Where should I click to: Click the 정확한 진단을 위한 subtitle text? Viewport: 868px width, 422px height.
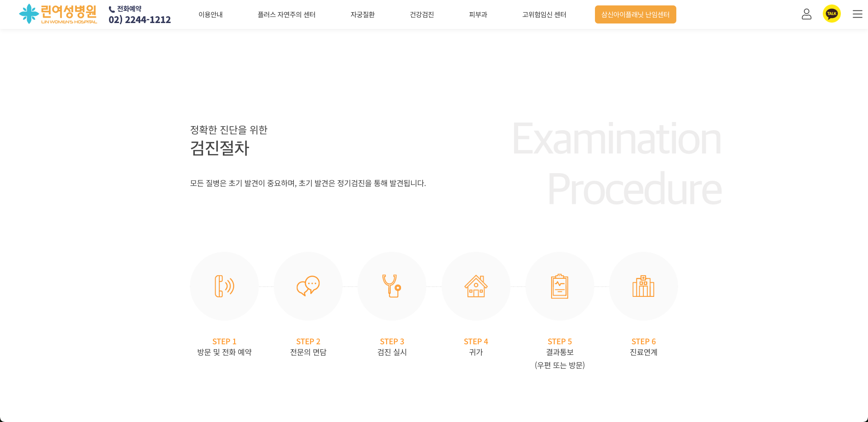click(x=229, y=130)
